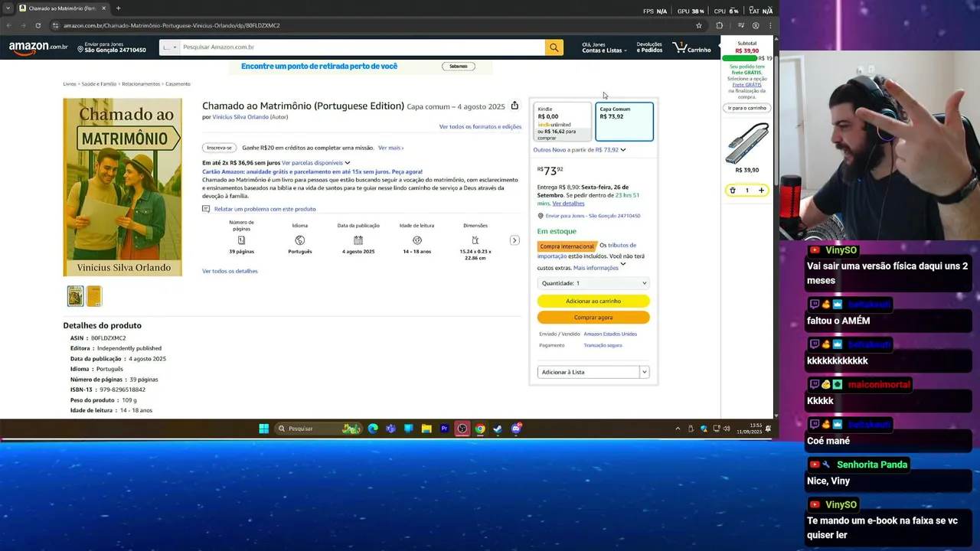This screenshot has height=551, width=980.
Task: Click the globe icon above Português
Action: click(299, 240)
